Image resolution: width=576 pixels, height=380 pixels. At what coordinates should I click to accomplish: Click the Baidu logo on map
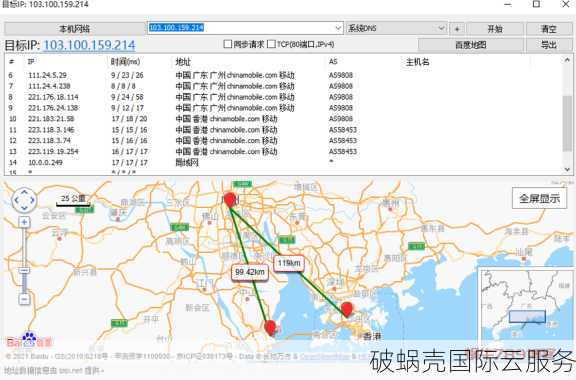pos(29,341)
